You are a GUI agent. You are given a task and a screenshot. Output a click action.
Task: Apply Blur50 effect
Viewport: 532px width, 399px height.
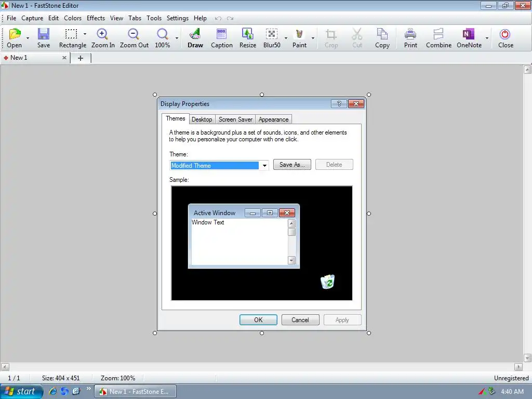(x=272, y=38)
